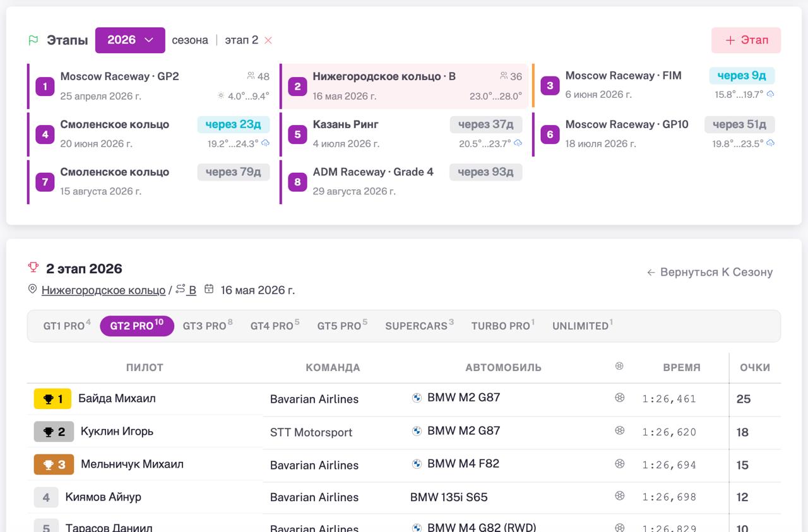Open the 2026 season dropdown
The image size is (808, 532).
(x=130, y=40)
